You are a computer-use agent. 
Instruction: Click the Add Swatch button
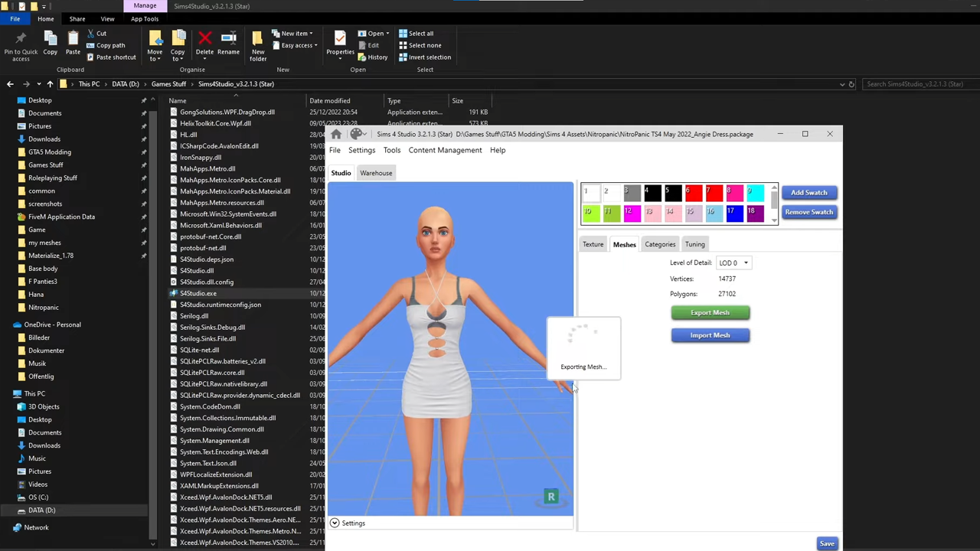pyautogui.click(x=808, y=193)
